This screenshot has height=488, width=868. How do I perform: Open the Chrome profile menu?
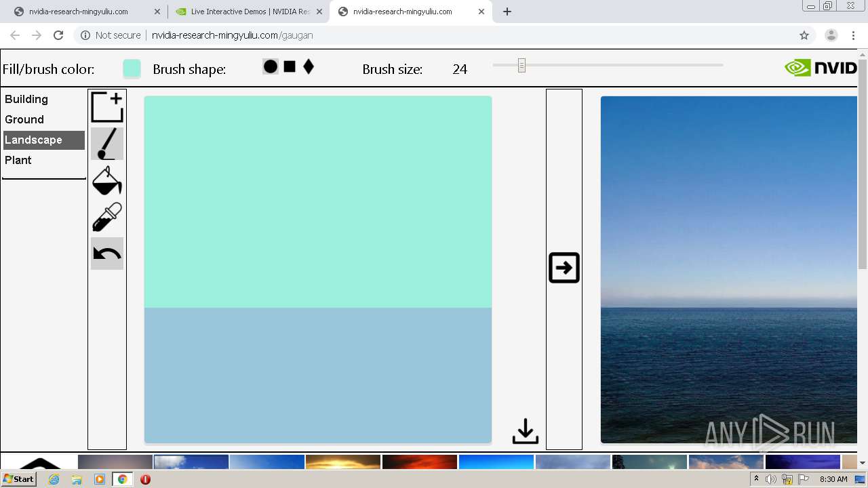point(831,35)
